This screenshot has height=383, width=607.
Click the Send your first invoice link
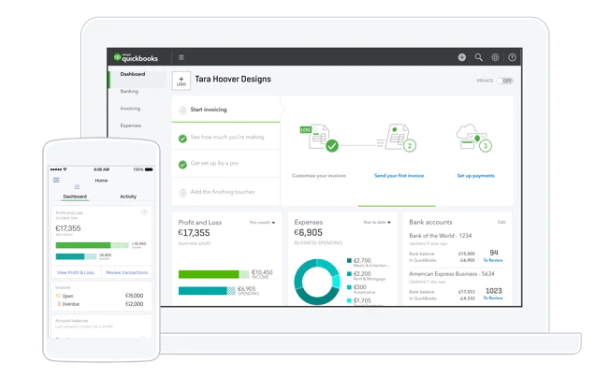tap(399, 176)
